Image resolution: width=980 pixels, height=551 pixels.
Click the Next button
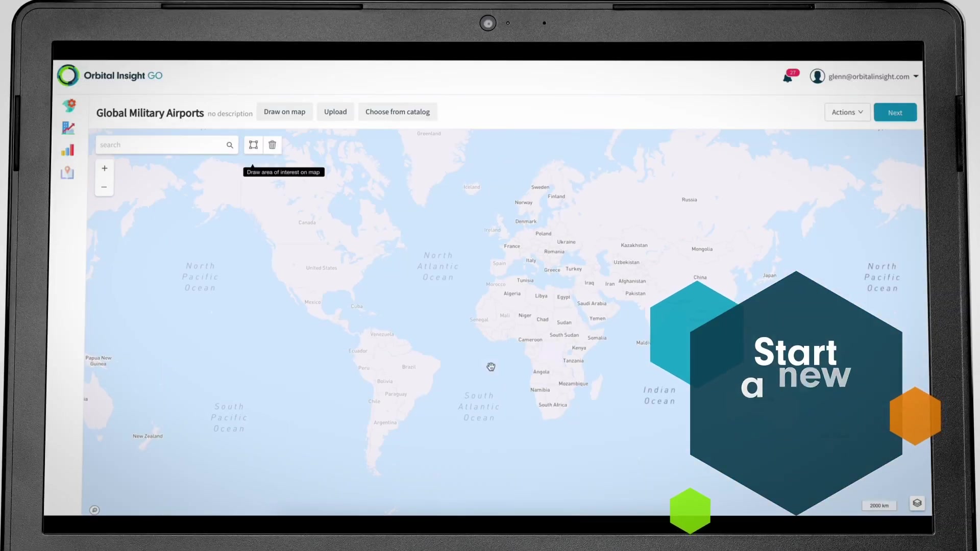895,112
